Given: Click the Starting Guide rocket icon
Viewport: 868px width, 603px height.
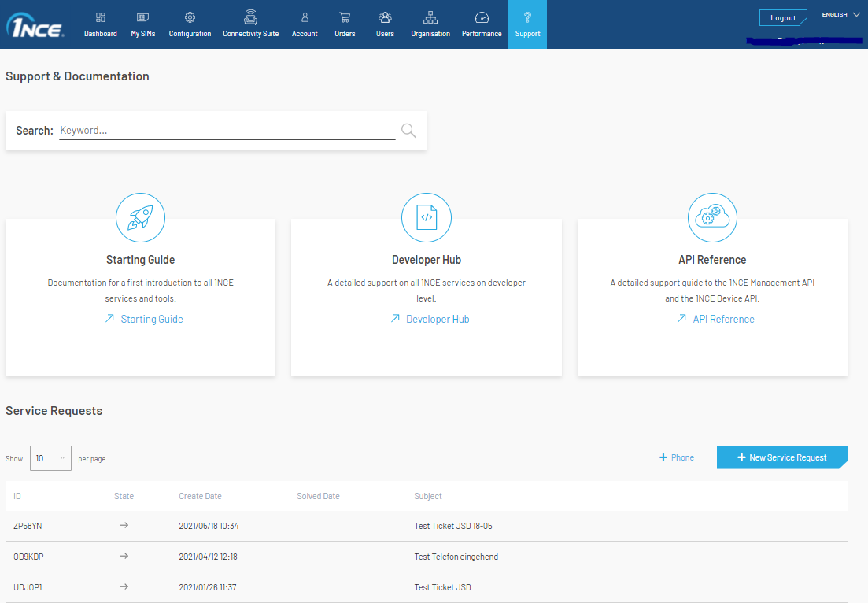Looking at the screenshot, I should pos(140,217).
